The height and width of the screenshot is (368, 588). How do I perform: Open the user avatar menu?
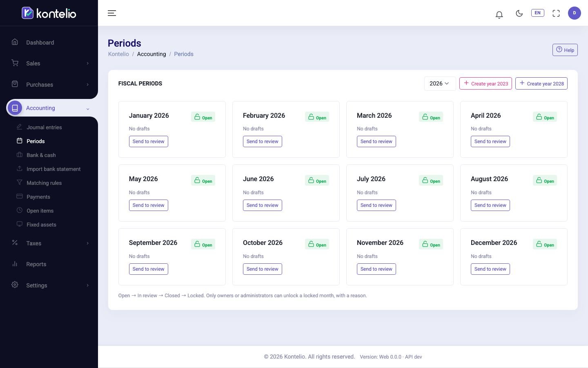[x=574, y=13]
